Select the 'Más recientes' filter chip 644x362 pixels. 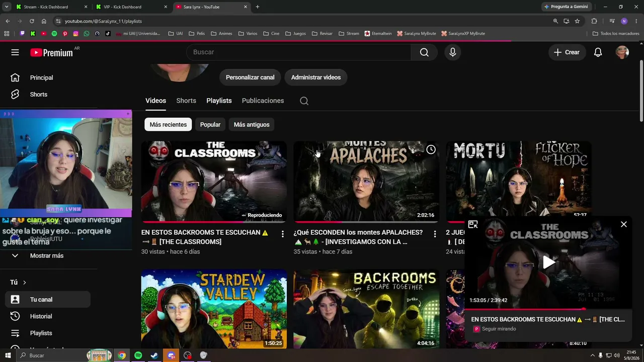[168, 125]
